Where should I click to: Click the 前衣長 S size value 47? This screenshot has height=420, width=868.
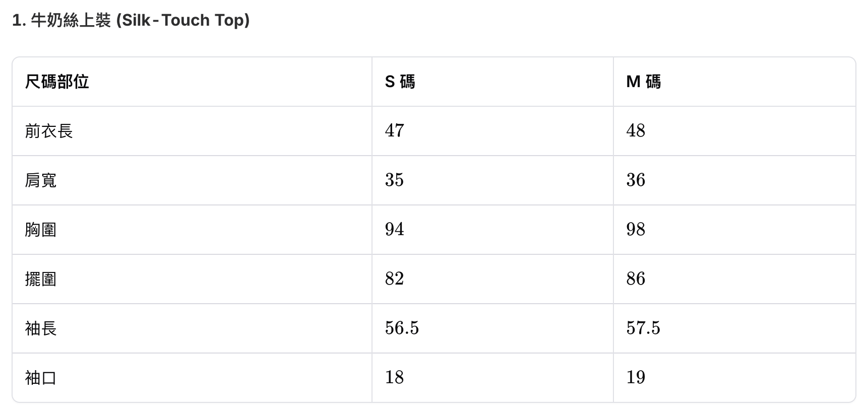tap(394, 131)
